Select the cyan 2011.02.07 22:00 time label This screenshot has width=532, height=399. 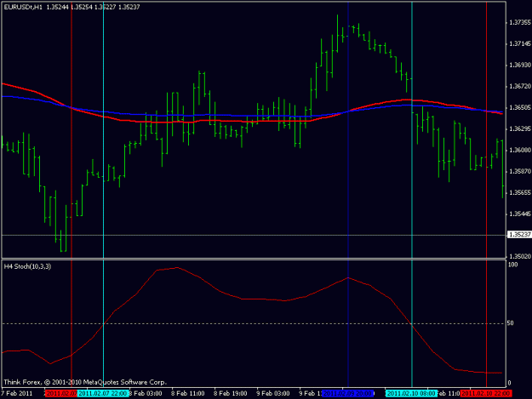click(103, 394)
